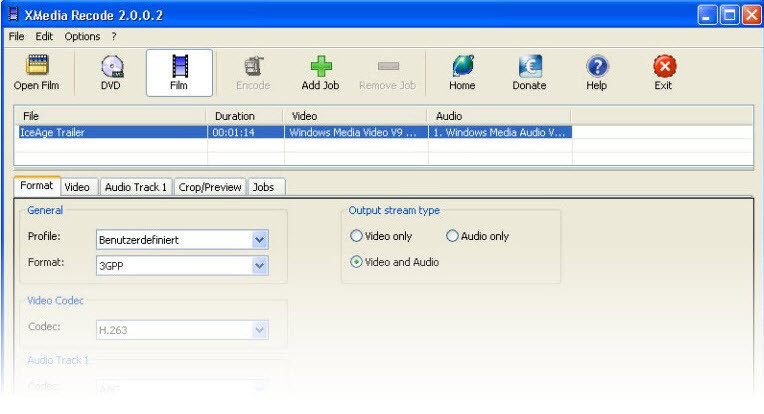Open Help via question mark icon

(597, 66)
